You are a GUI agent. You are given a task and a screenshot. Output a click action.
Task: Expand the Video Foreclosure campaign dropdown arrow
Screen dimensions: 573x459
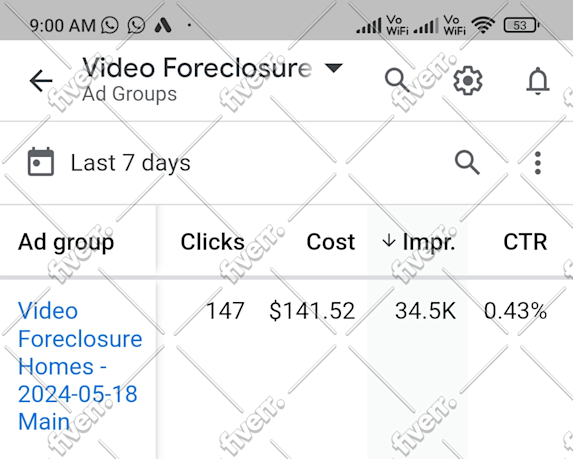334,68
